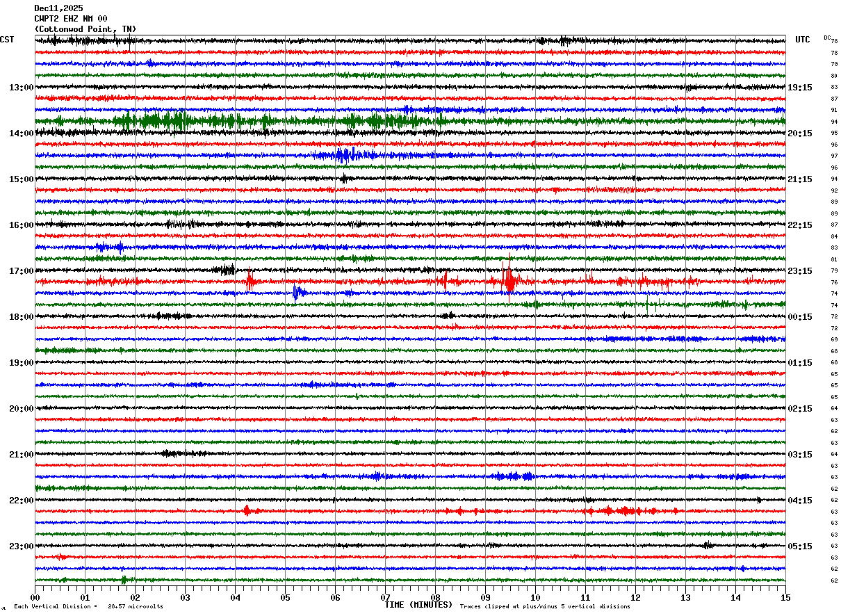Click minute tick label 08 on bottom axis
The image size is (841, 616).
coord(435,597)
